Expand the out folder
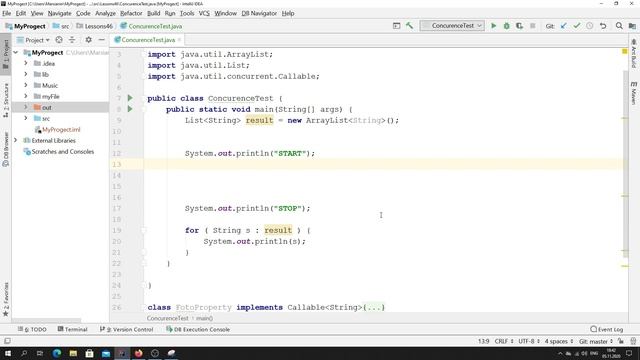The image size is (640, 360). click(x=26, y=107)
